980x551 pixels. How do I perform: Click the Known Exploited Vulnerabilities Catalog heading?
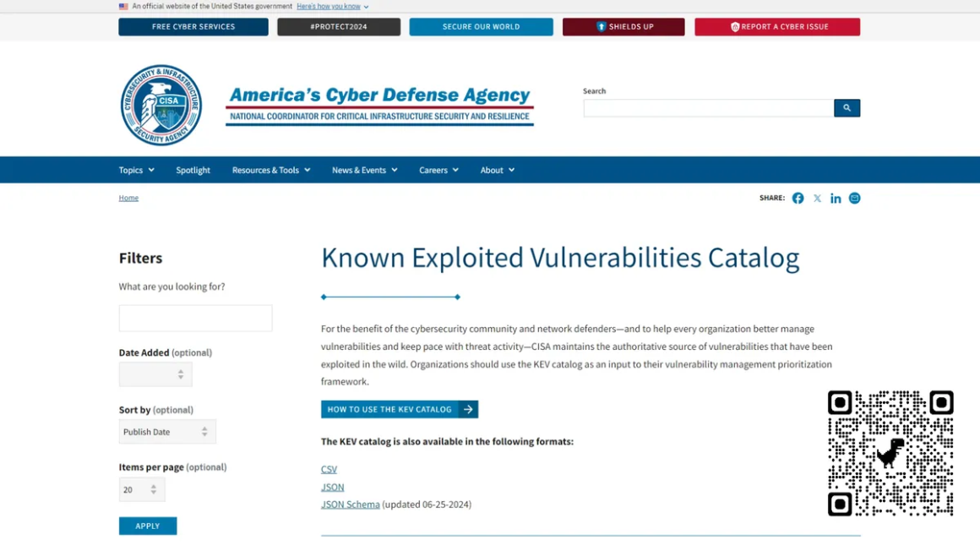pos(560,258)
